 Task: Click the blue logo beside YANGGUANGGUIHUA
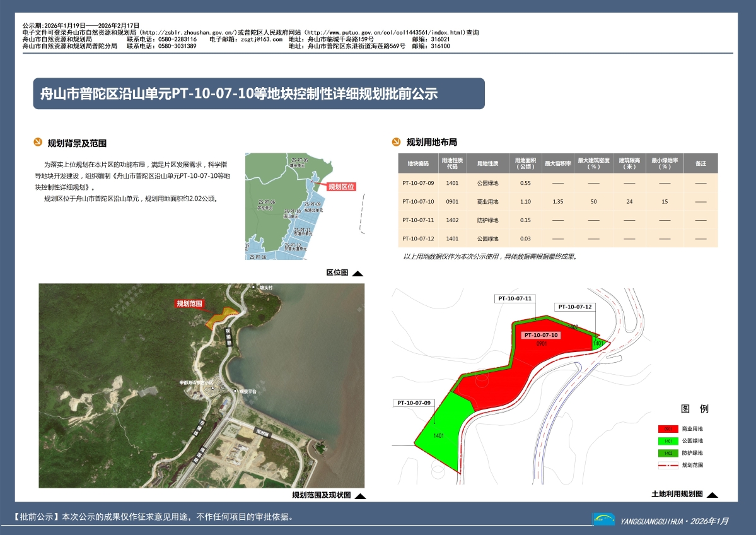tap(603, 519)
